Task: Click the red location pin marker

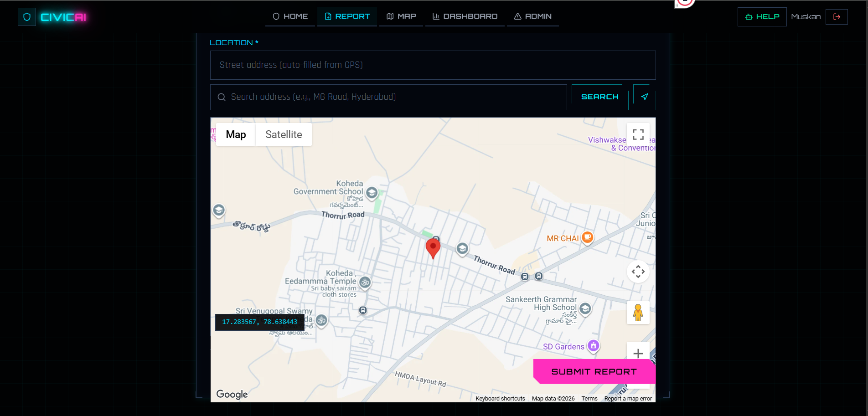Action: tap(433, 248)
